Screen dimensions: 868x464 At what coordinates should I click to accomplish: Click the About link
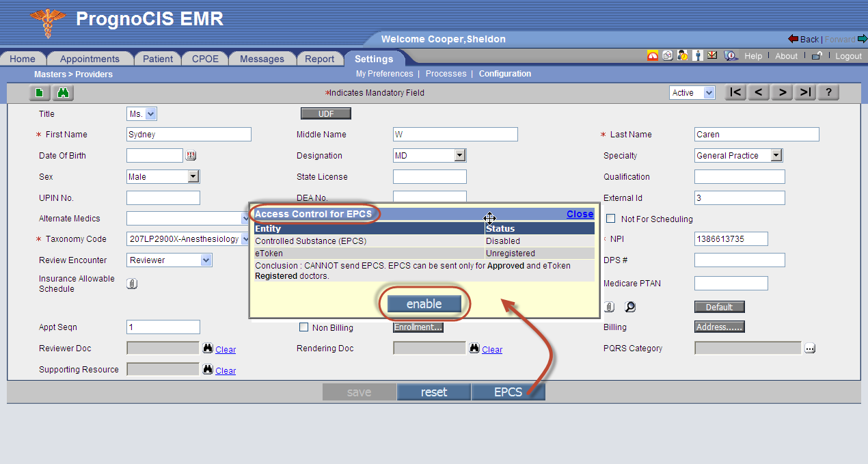(787, 56)
